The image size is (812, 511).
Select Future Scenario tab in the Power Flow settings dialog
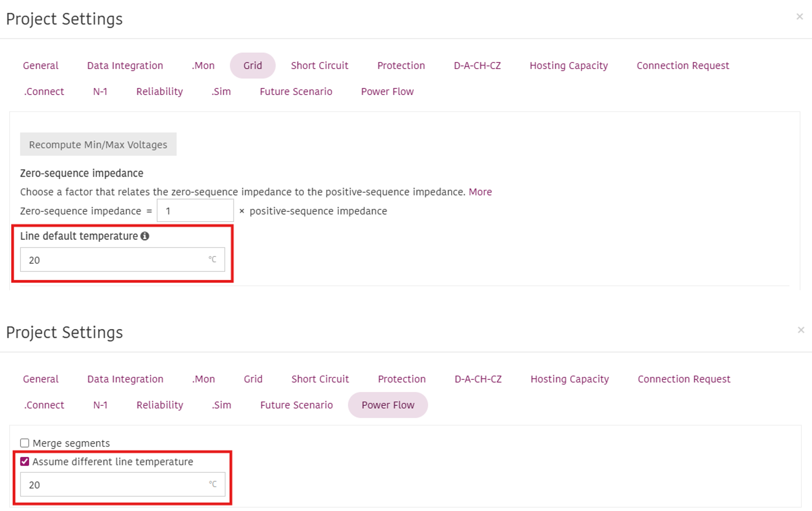click(296, 405)
